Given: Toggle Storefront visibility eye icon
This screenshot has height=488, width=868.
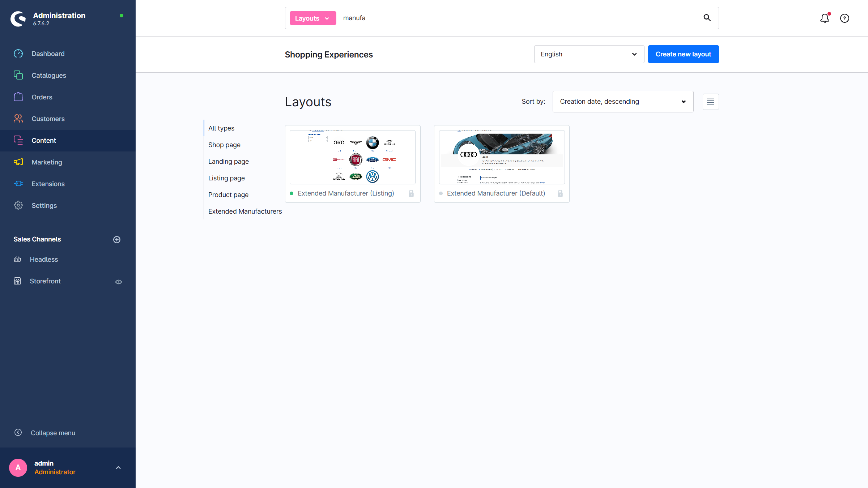Looking at the screenshot, I should pos(119,282).
